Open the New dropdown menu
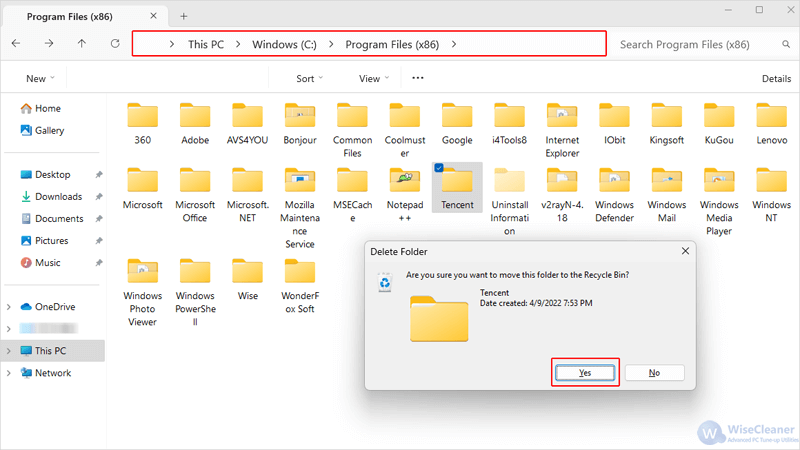Screen dimensions: 800x450 pos(40,79)
